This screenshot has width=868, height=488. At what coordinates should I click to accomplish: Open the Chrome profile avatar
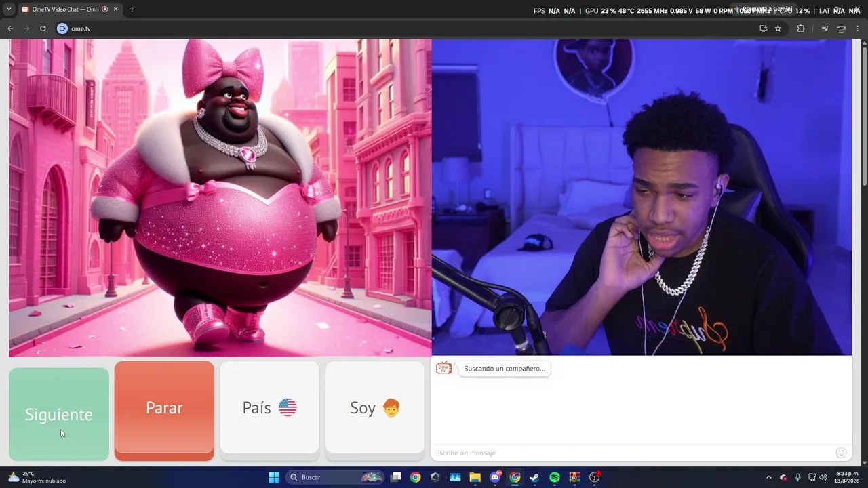[842, 28]
